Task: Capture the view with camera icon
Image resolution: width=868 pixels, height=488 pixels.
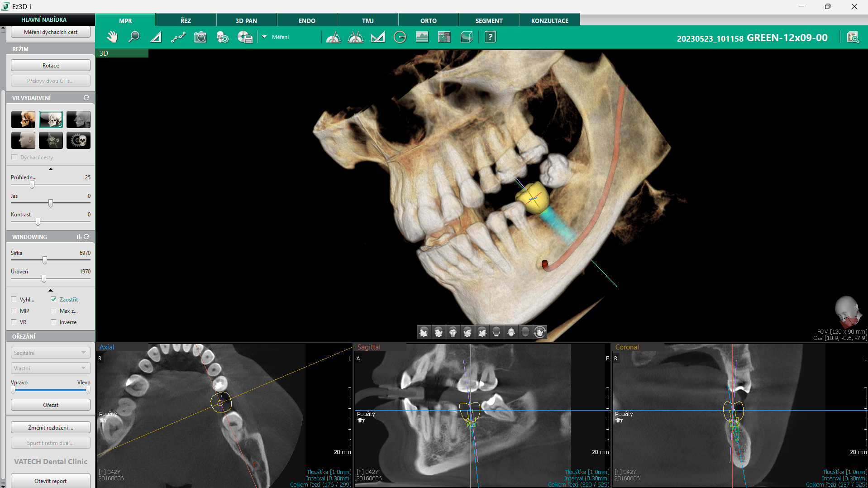Action: point(200,37)
